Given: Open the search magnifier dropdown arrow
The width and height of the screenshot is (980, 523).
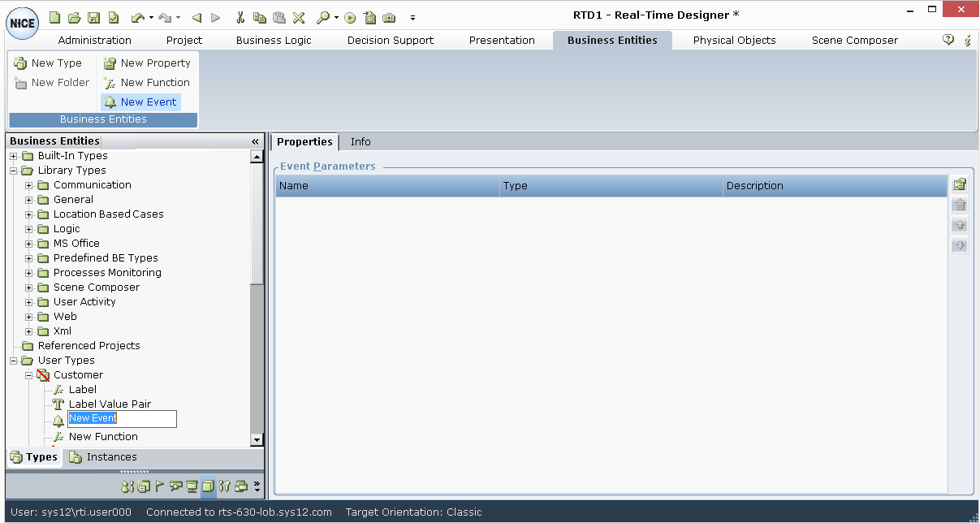Looking at the screenshot, I should 336,17.
